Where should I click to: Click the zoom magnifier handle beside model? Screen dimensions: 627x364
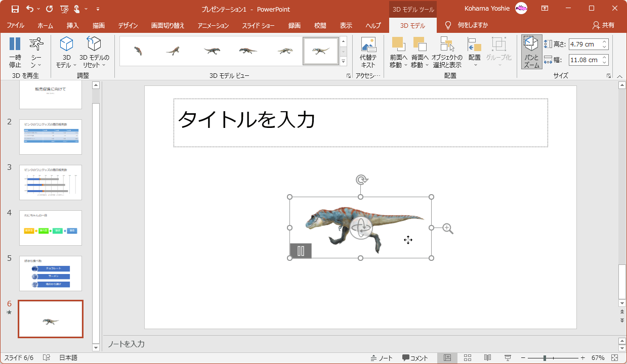click(x=448, y=229)
